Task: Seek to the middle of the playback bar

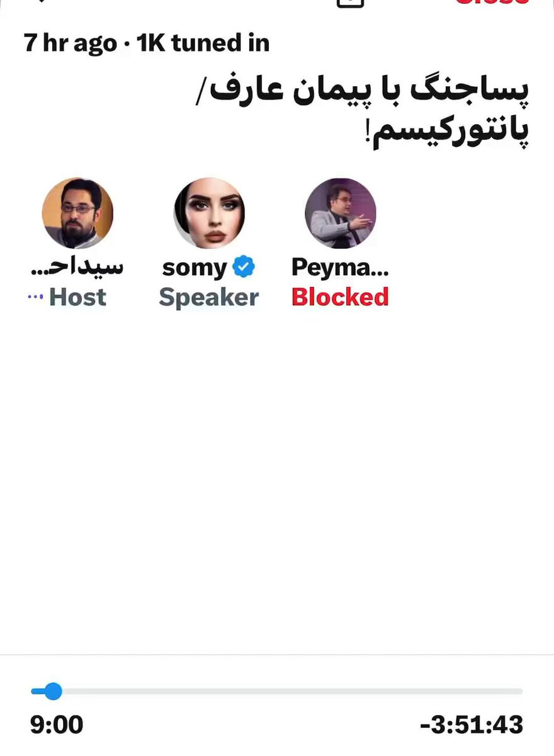Action: click(x=277, y=691)
